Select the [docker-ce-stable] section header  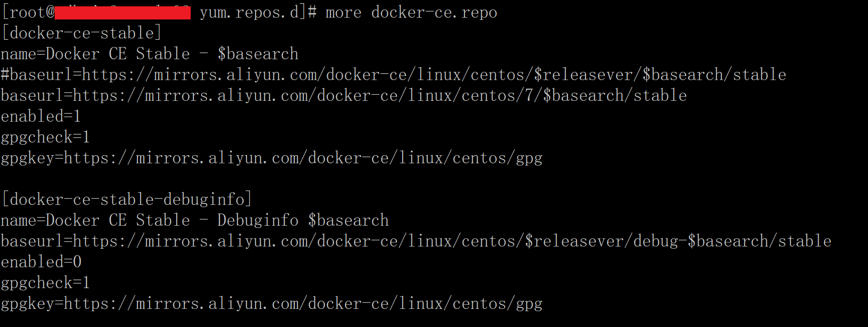[x=81, y=33]
